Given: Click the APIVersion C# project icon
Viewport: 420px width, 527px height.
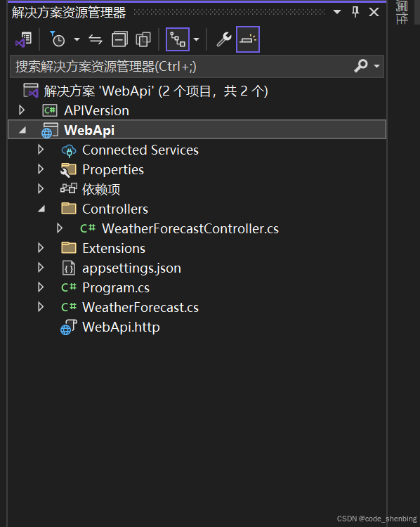Looking at the screenshot, I should tap(50, 110).
